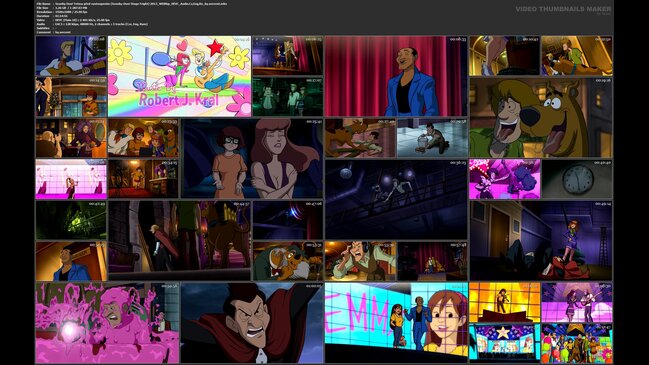The image size is (649, 365).
Task: Open the 'Music by Robert J. Kral' title thumbnail
Action: click(179, 76)
